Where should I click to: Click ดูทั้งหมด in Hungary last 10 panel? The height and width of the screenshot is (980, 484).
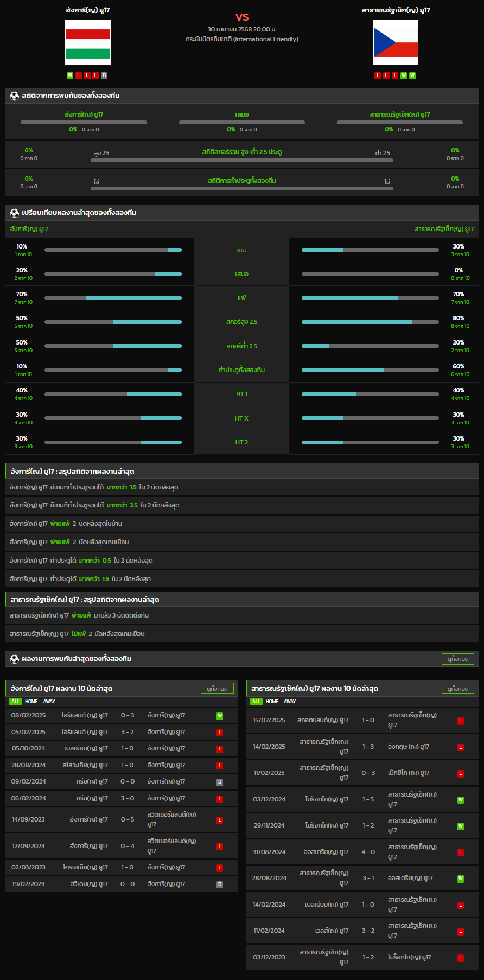tap(217, 689)
